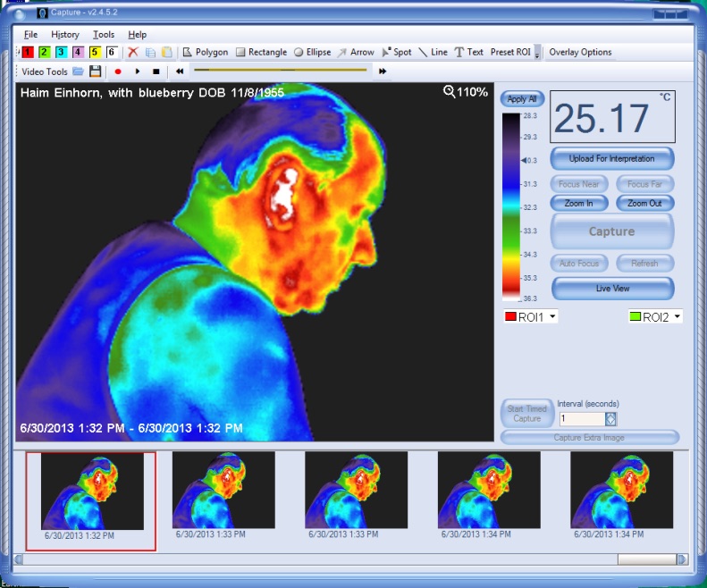Viewport: 707px width, 588px height.
Task: Select the second thumbnail, the first one captioned 1:33 PM
Action: point(223,491)
